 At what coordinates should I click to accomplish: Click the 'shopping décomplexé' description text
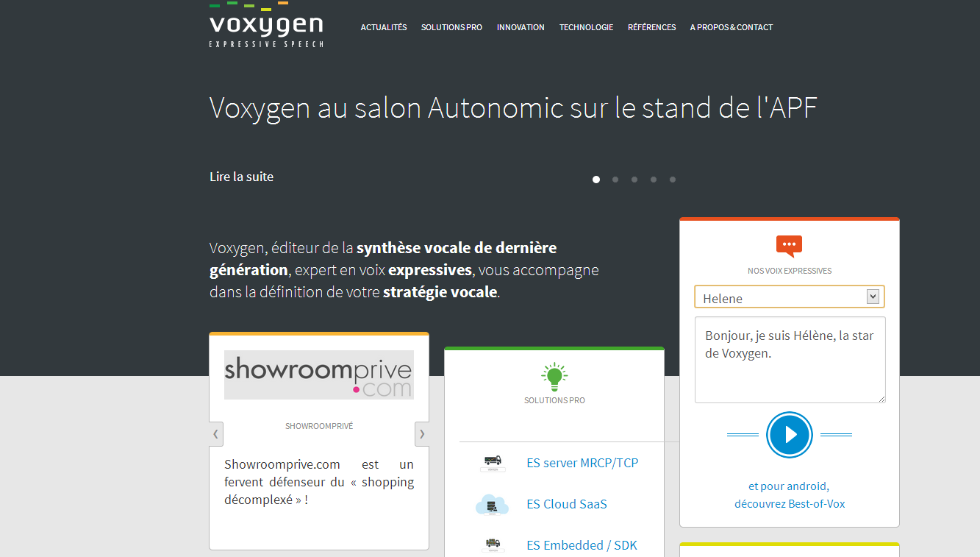pyautogui.click(x=319, y=482)
